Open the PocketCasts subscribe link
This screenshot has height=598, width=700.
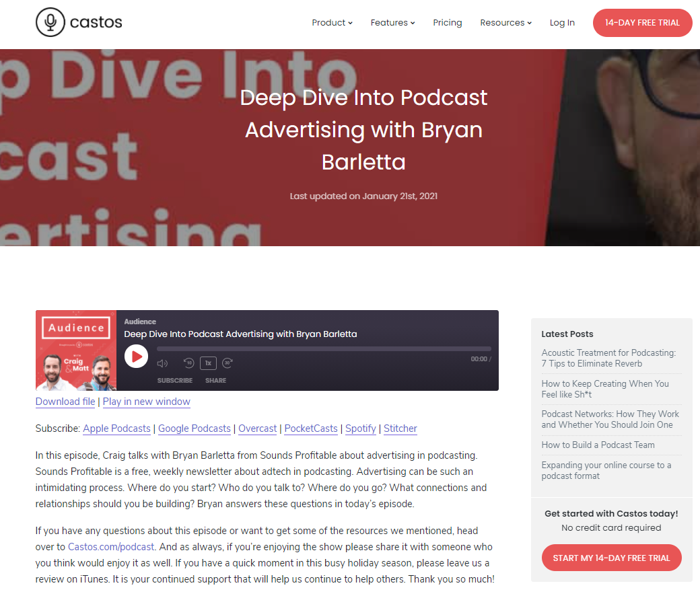(311, 428)
